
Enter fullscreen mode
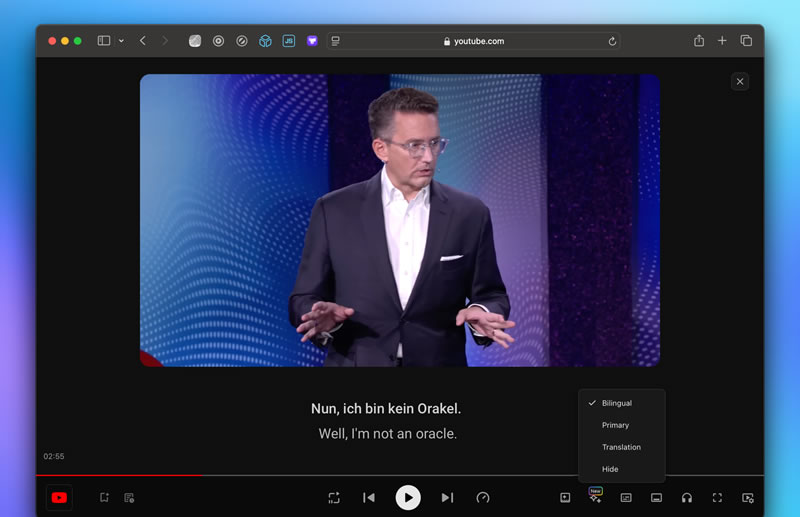pyautogui.click(x=717, y=498)
